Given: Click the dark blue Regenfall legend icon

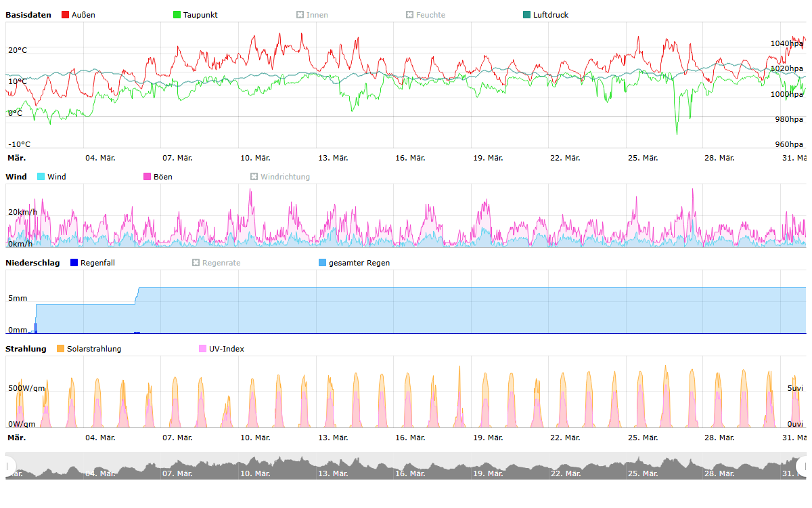Looking at the screenshot, I should [74, 263].
